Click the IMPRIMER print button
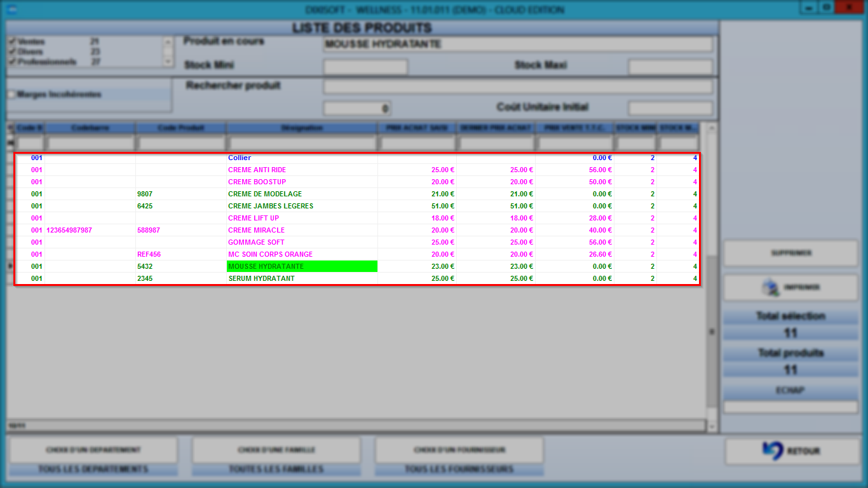The width and height of the screenshot is (868, 488). click(x=790, y=288)
